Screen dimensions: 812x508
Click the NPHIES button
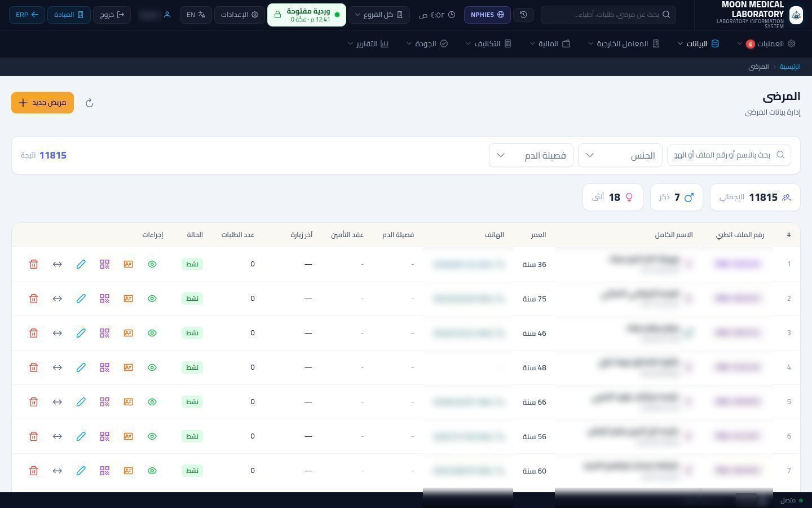(487, 15)
